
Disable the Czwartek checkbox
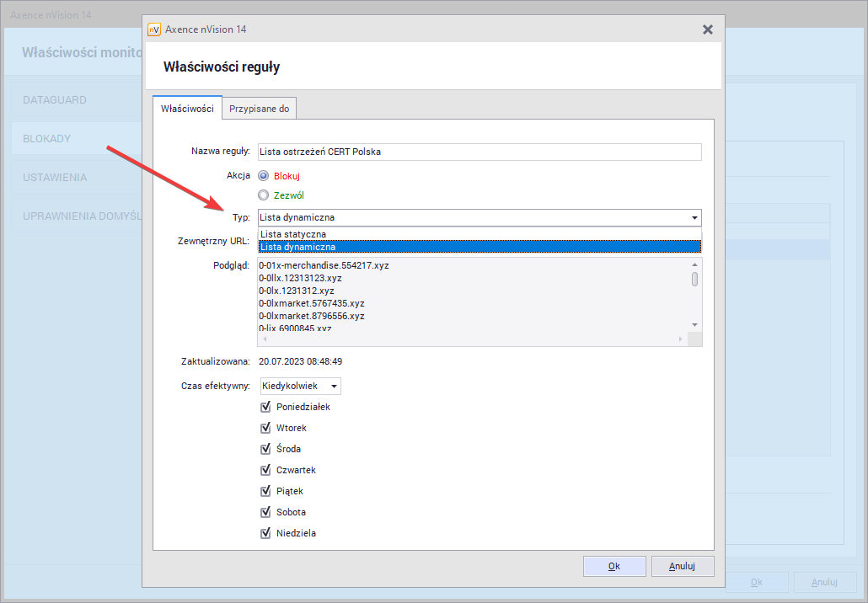coord(266,470)
